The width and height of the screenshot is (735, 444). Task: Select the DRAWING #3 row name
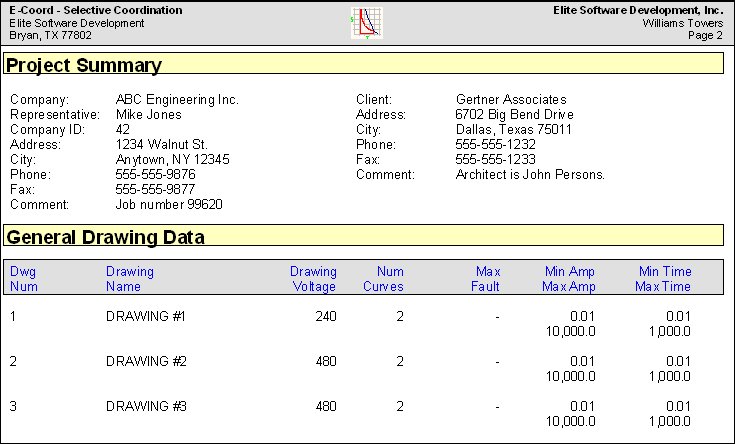click(146, 406)
